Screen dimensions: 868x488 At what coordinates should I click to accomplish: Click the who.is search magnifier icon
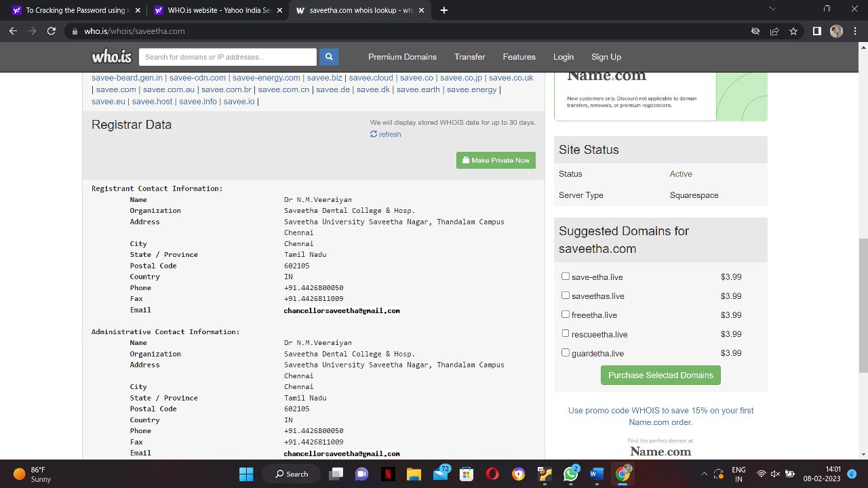329,56
